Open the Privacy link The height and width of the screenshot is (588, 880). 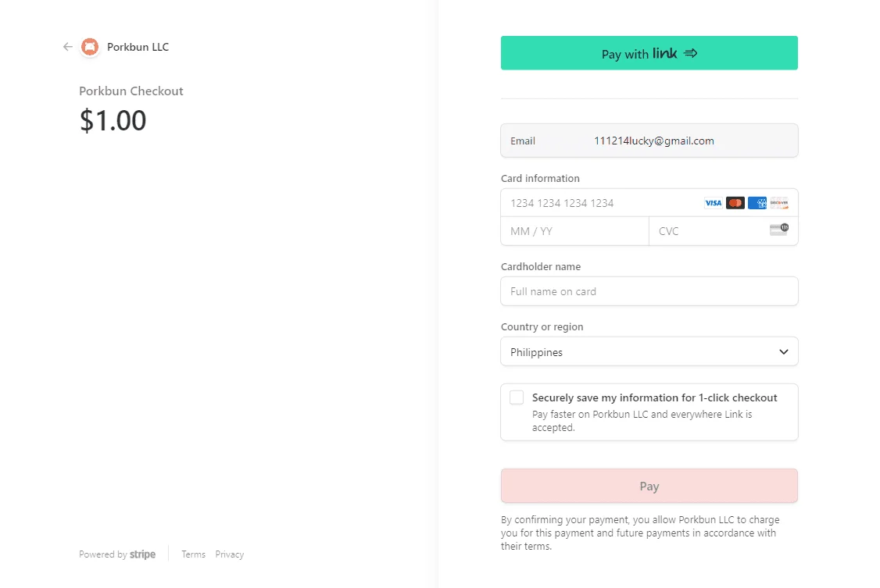[x=230, y=554]
